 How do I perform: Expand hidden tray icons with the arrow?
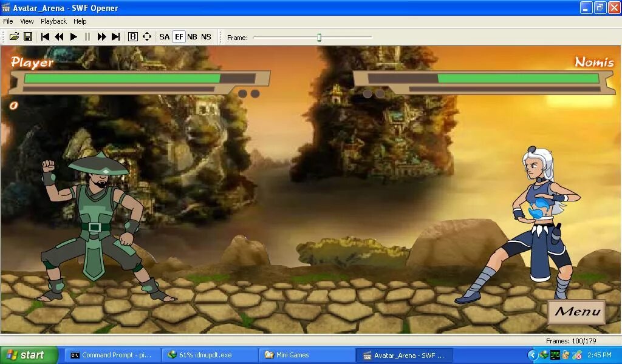click(533, 355)
